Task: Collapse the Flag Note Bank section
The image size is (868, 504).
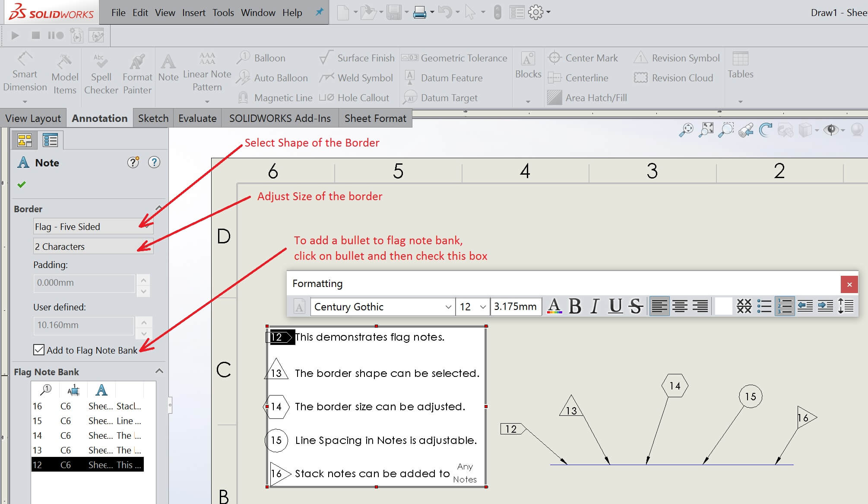Action: coord(159,371)
